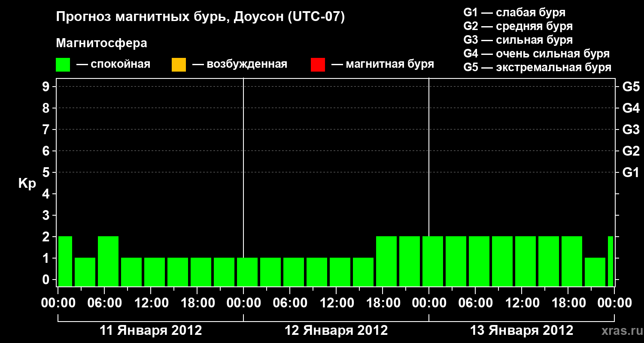Click the G2 label on right axis

click(631, 151)
